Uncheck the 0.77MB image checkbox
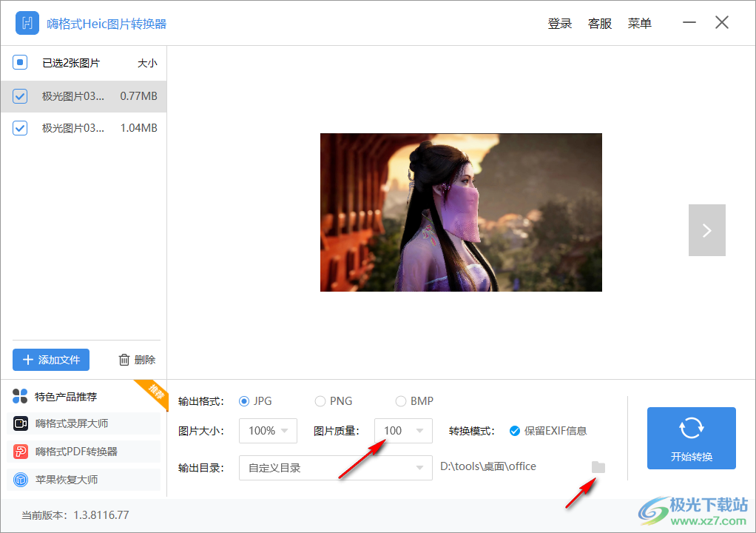The image size is (756, 533). coord(20,96)
